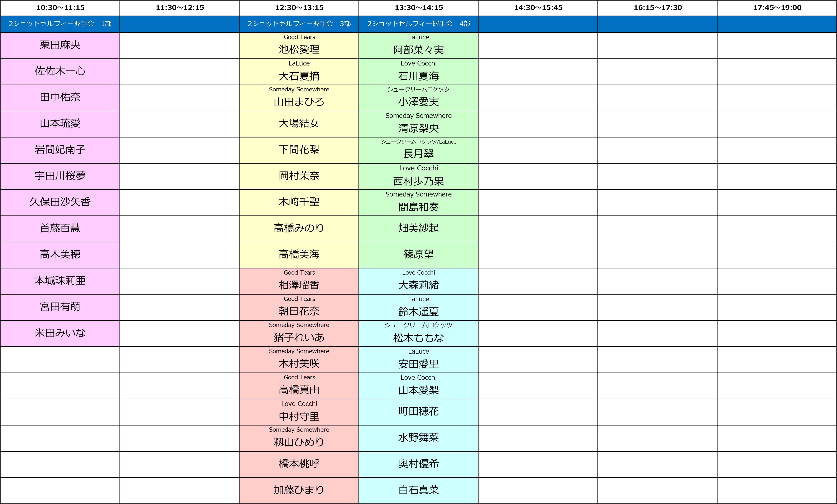The width and height of the screenshot is (837, 504).
Task: Click the 17:45〜19:00 time header
Action: tap(777, 7)
